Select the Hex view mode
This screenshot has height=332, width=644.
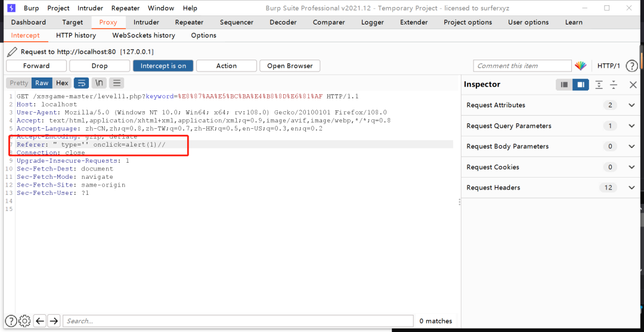point(62,83)
